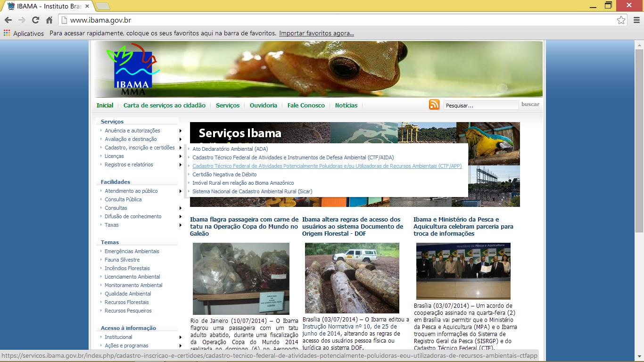This screenshot has width=644, height=362.
Task: Select Certidão Negativa de Débito
Action: [224, 174]
